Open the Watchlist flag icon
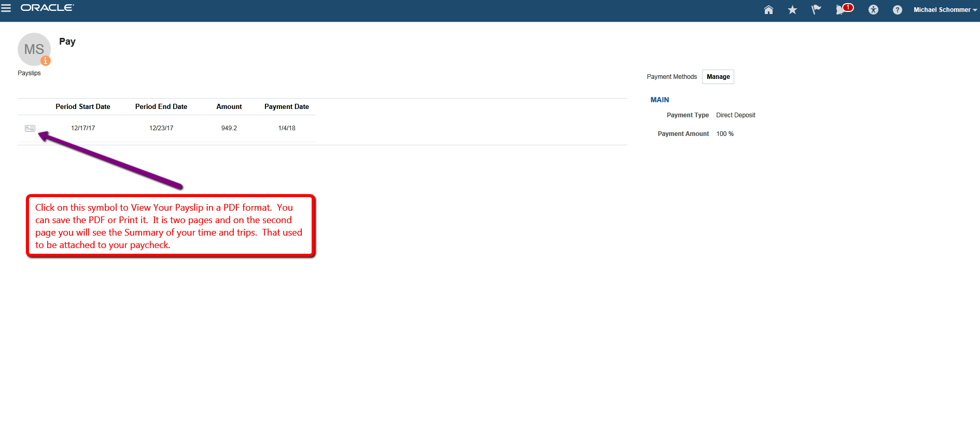The height and width of the screenshot is (438, 980). 816,10
